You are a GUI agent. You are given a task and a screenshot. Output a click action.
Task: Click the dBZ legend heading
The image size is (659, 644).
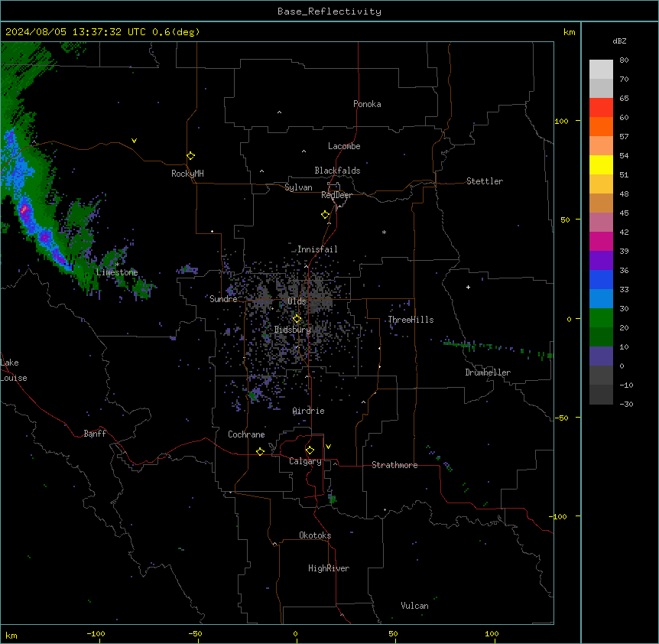click(619, 41)
